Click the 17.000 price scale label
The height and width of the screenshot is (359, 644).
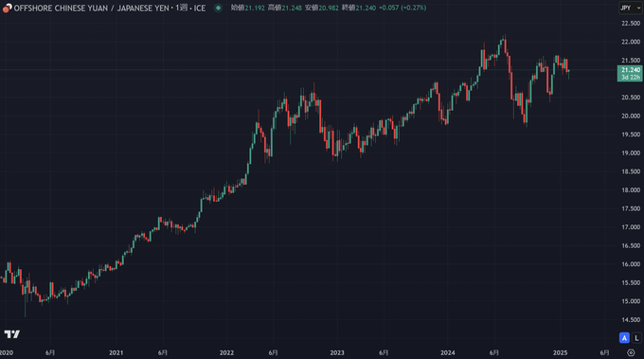[x=631, y=227]
